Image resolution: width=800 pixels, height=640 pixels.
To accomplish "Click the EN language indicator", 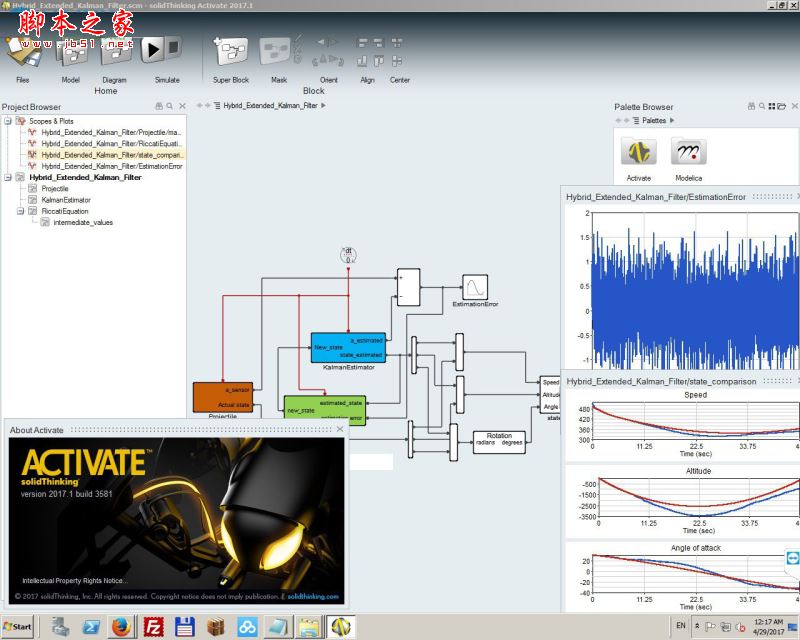I will click(681, 625).
